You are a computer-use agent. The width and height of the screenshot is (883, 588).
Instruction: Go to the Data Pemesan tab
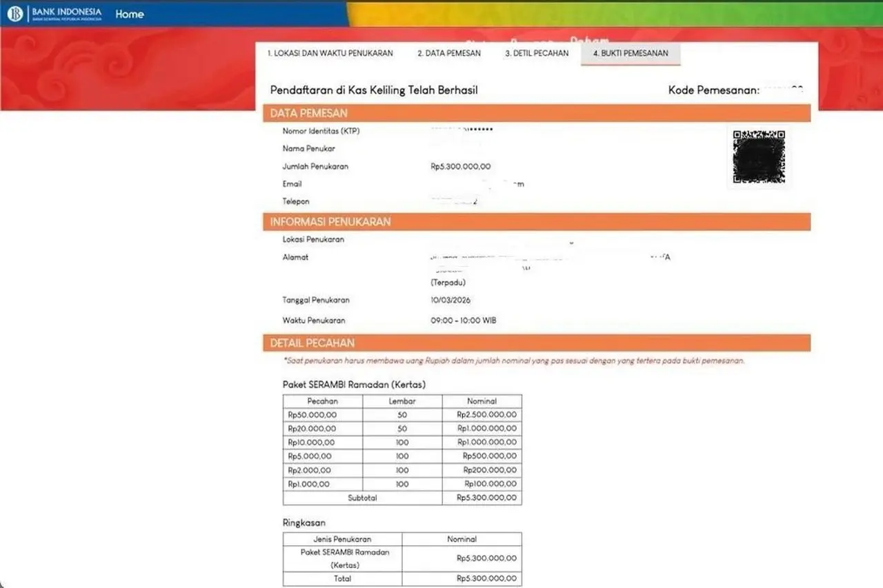point(448,53)
